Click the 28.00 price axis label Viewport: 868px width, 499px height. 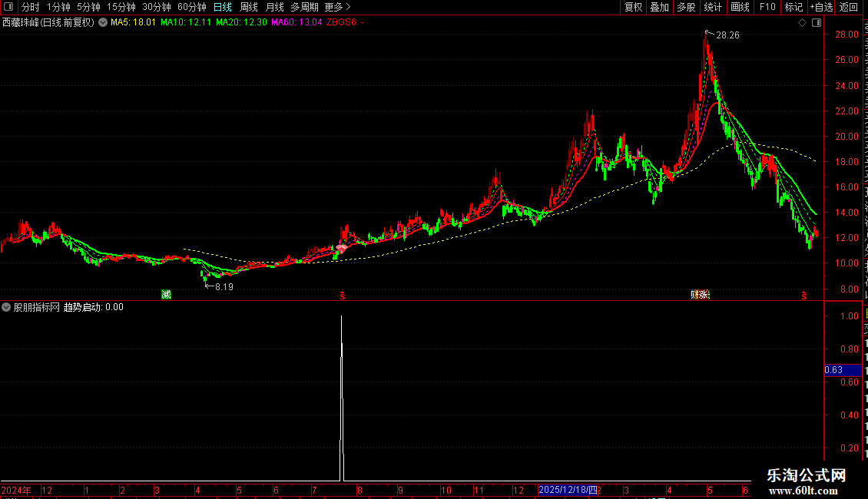(x=847, y=35)
